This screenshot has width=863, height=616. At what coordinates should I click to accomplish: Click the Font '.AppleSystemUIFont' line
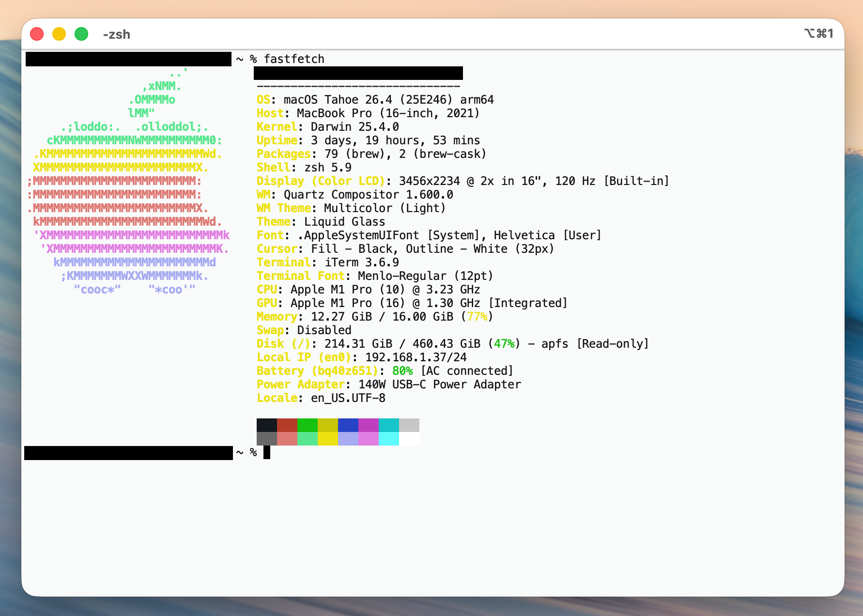pyautogui.click(x=429, y=235)
